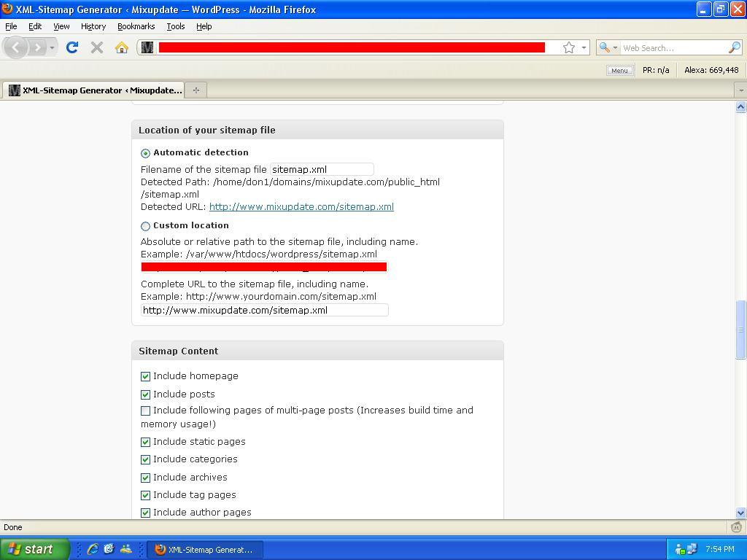The height and width of the screenshot is (560, 747).
Task: Open the detected sitemap.xml URL link
Action: click(301, 206)
